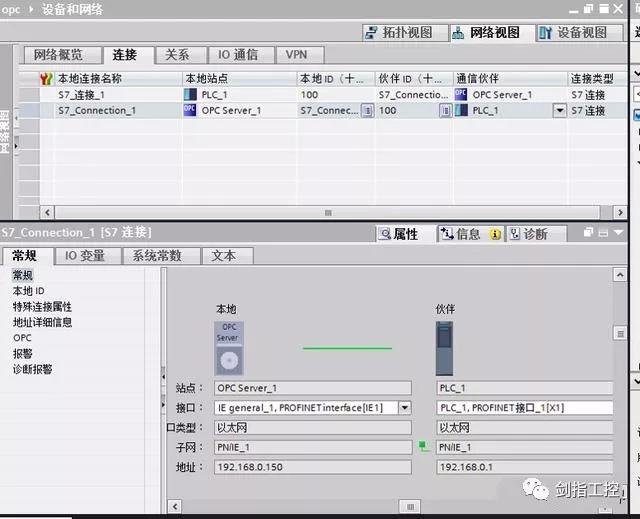Select 特殊连接属性 in the navigation list
The height and width of the screenshot is (519, 640).
click(x=42, y=307)
